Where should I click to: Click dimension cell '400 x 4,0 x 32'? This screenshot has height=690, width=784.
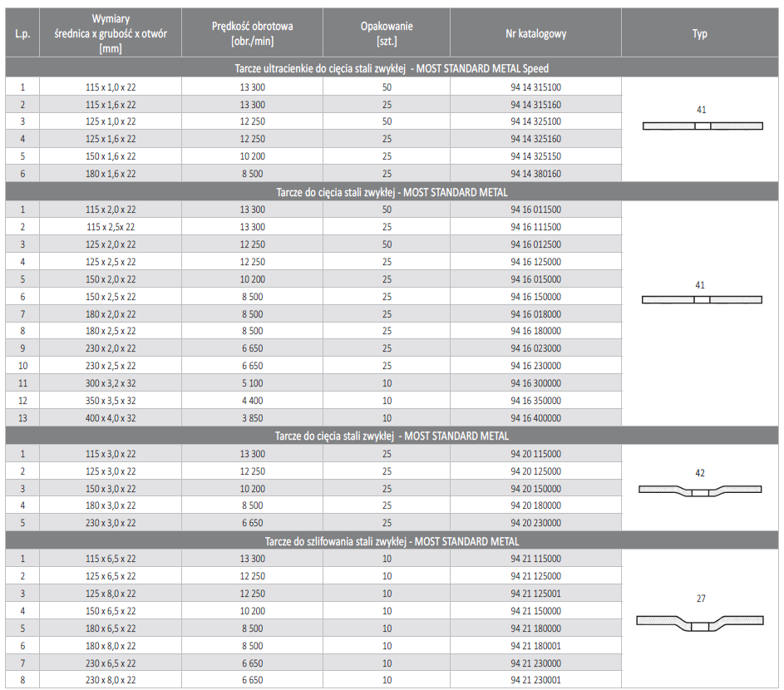click(x=111, y=418)
